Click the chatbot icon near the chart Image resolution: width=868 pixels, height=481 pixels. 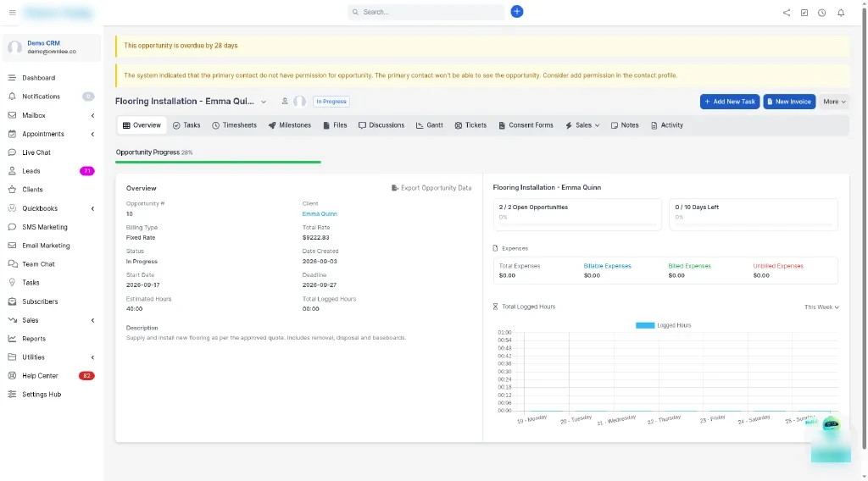[831, 424]
